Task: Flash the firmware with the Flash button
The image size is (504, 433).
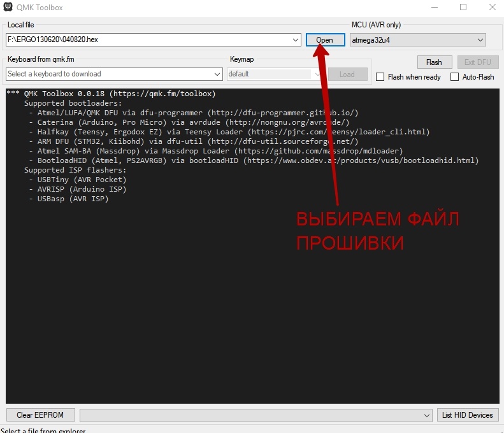Action: pyautogui.click(x=435, y=62)
